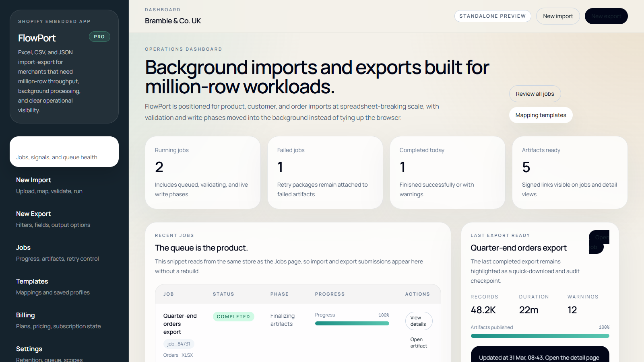644x362 pixels.
Task: Click the job_84731 ID chip
Action: tap(179, 344)
